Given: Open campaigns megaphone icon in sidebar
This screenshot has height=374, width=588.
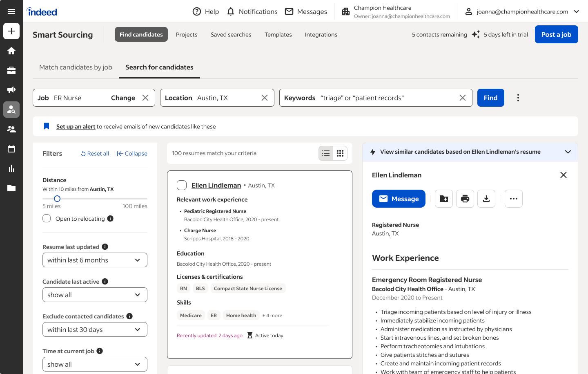Looking at the screenshot, I should pos(11,90).
